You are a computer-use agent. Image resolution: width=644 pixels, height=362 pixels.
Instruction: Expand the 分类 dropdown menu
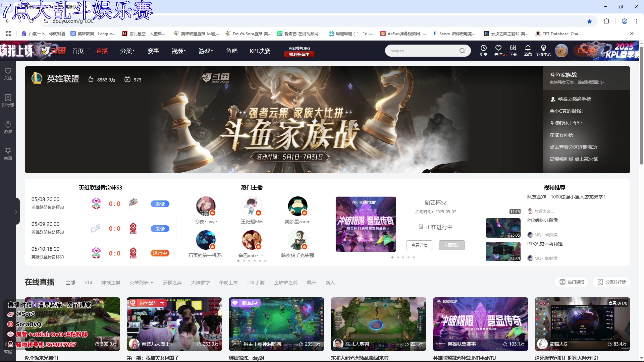(127, 51)
